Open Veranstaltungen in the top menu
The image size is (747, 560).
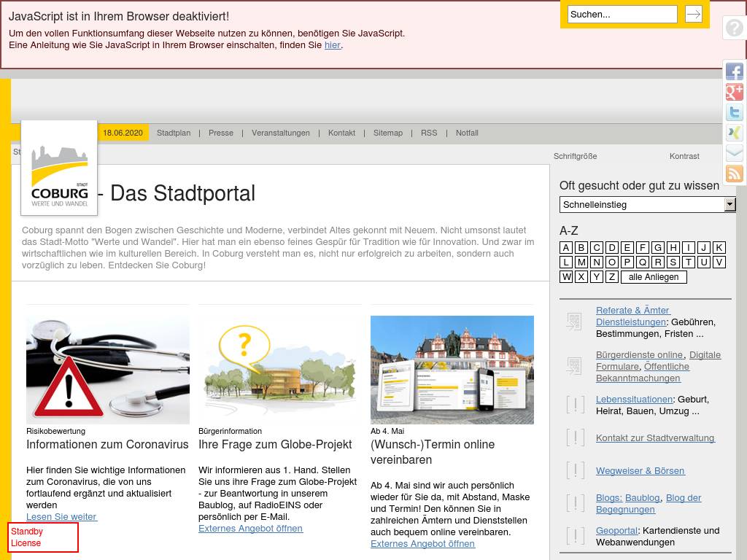(x=281, y=133)
